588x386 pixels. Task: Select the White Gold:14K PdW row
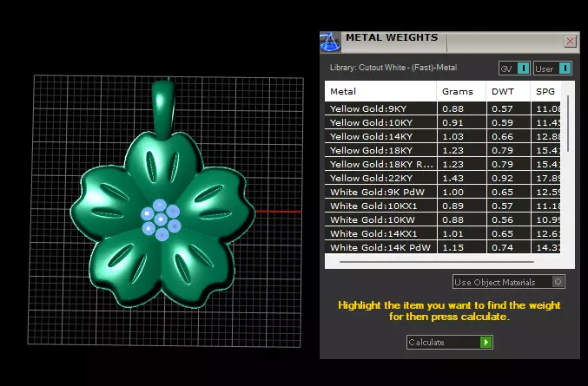(442, 247)
